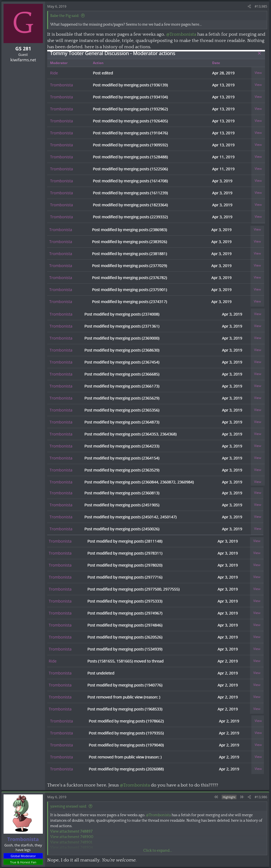Expand the quote with 'Click to expand...'
The image size is (271, 868).
157,850
